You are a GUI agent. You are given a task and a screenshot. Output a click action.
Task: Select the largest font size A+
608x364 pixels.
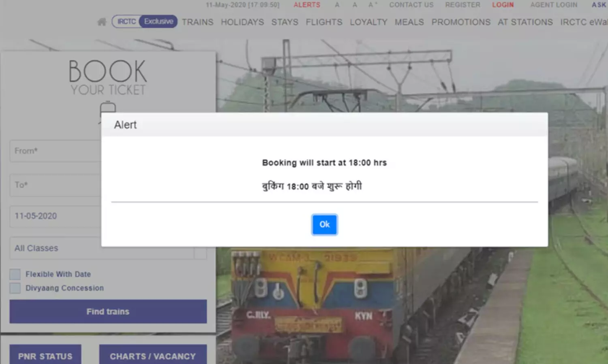click(372, 5)
